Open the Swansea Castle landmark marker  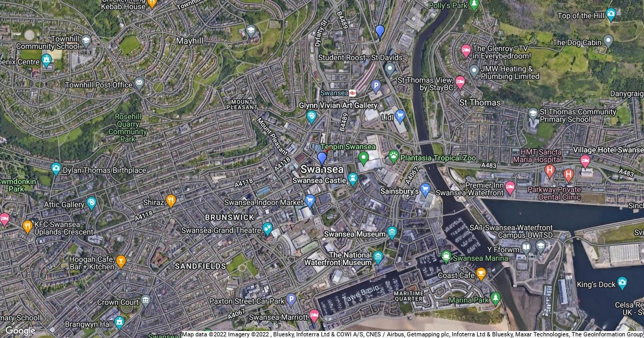[353, 179]
